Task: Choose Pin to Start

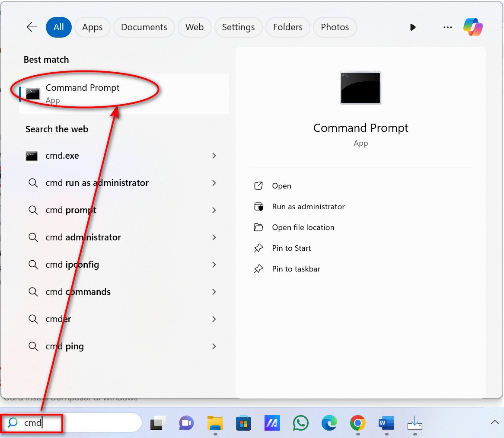Action: pos(291,248)
